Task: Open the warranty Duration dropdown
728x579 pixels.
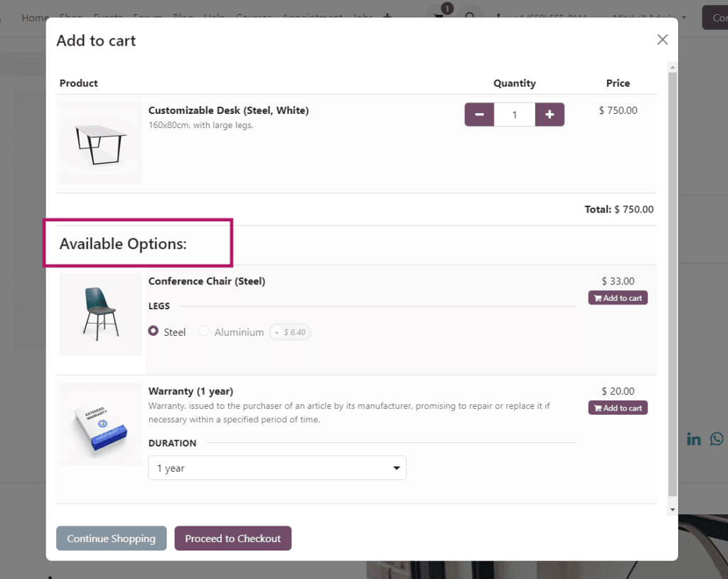Action: tap(277, 468)
